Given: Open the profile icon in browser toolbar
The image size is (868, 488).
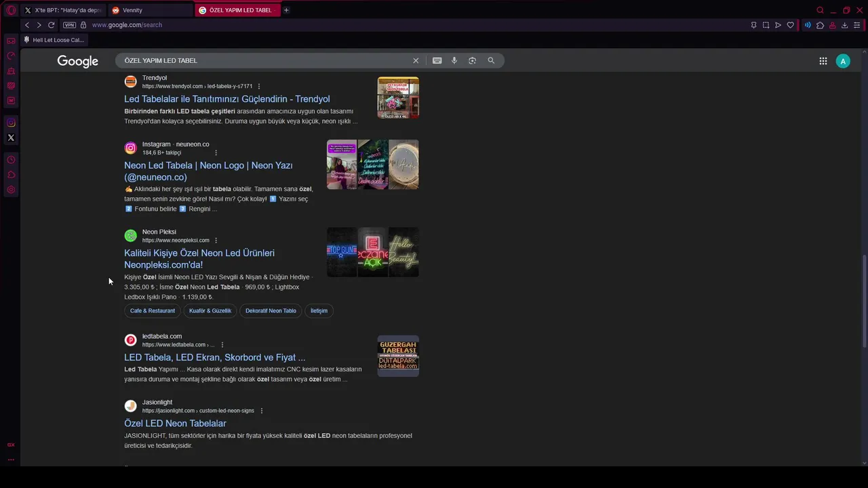Looking at the screenshot, I should pyautogui.click(x=832, y=25).
